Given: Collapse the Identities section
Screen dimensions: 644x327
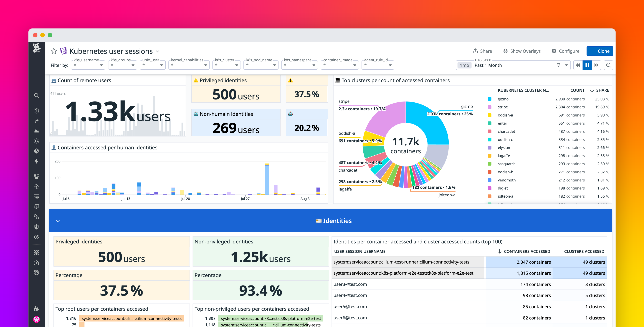Looking at the screenshot, I should (x=58, y=221).
